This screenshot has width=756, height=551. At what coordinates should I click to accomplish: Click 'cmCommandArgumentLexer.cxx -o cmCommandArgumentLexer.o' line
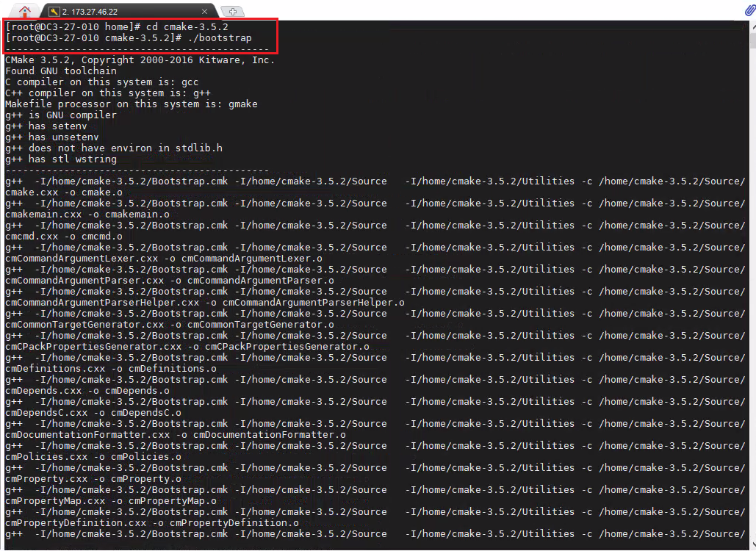[163, 259]
